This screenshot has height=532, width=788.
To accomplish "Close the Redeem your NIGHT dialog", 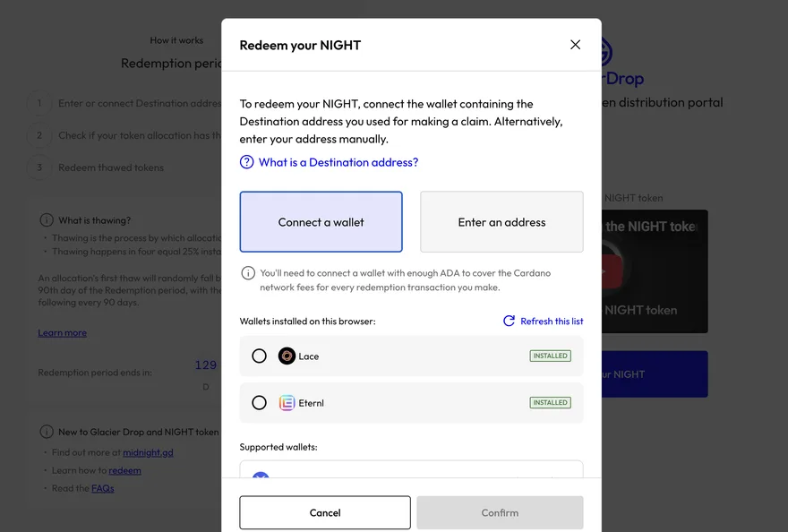I will tap(576, 45).
